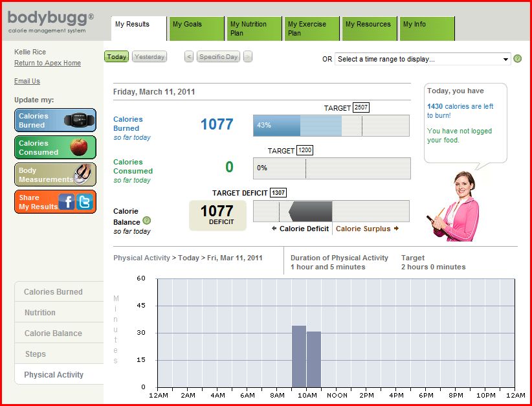Click the Calorie Balance deficit arrow bar
Image resolution: width=532 pixels, height=406 pixels.
point(311,211)
